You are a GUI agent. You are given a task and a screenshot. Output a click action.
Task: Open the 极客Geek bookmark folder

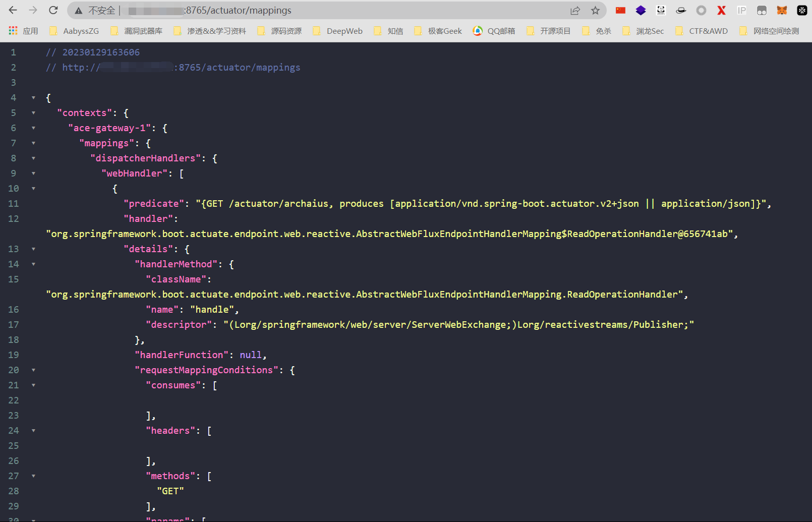tap(438, 31)
